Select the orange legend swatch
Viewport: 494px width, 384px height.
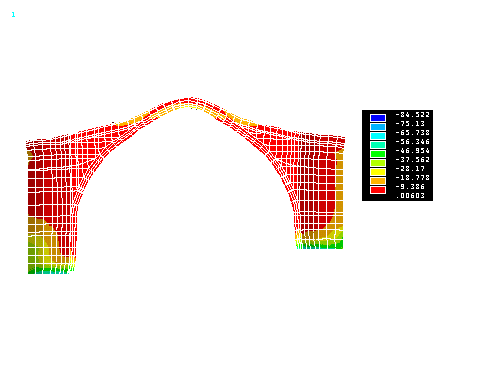tap(378, 181)
